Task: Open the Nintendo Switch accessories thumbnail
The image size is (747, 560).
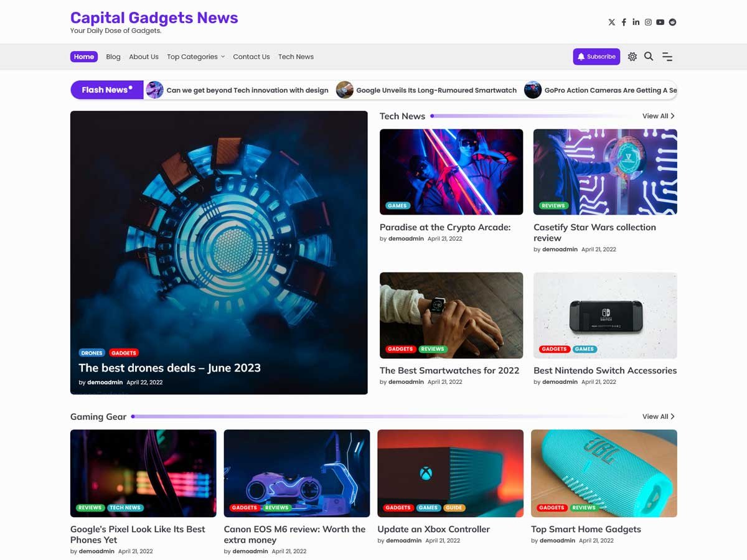Action: click(605, 315)
